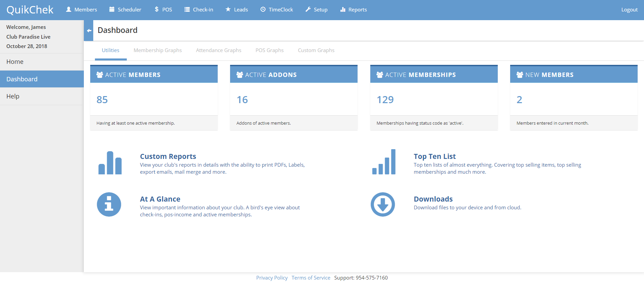Switch to the Membership Graphs tab
The height and width of the screenshot is (296, 644).
coord(158,50)
